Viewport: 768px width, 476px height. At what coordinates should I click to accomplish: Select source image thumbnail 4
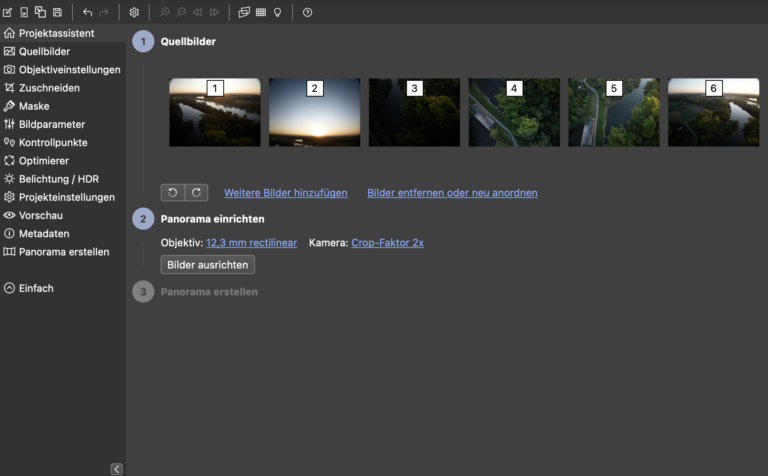(514, 112)
